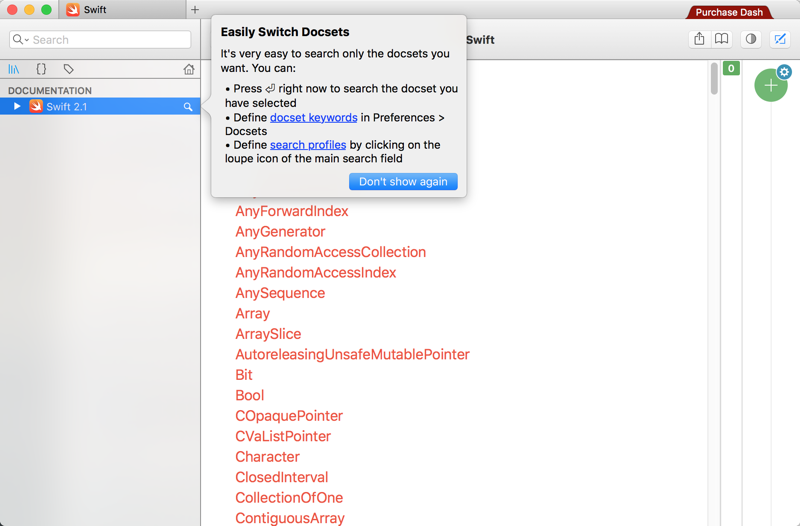Open the Character type link
800x526 pixels.
[267, 456]
